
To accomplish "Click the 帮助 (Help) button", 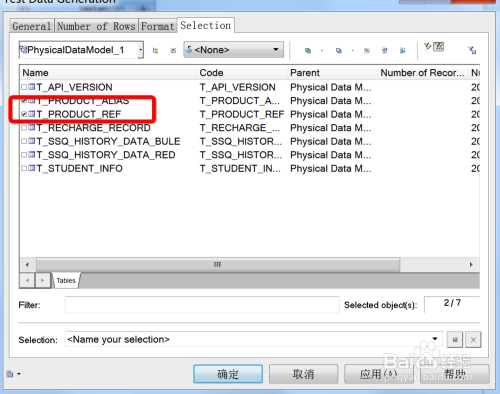I will pos(455,374).
